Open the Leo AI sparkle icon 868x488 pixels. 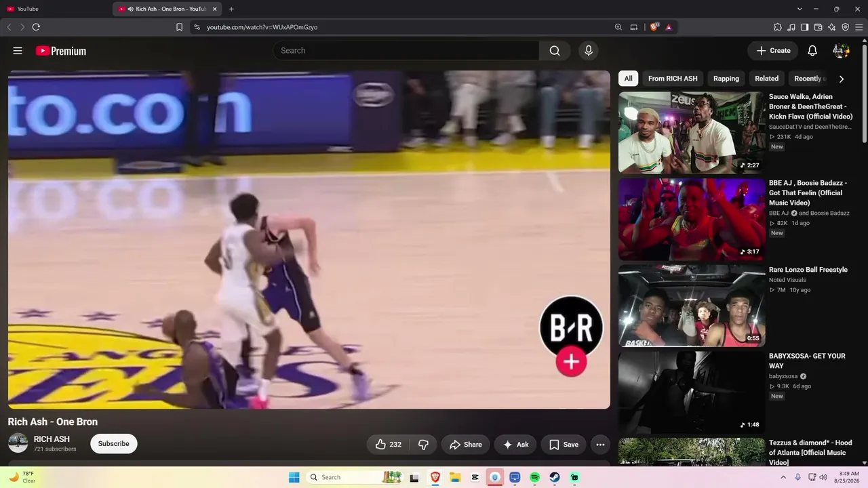[x=832, y=27]
